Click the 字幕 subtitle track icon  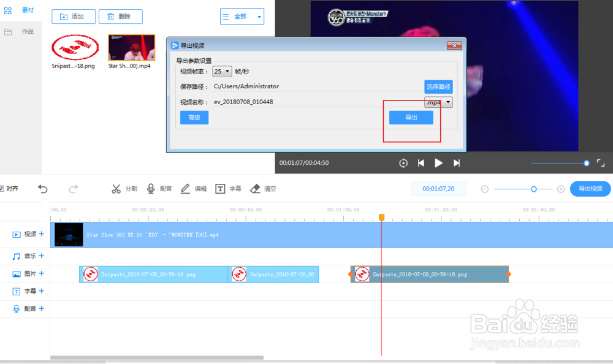pos(17,292)
